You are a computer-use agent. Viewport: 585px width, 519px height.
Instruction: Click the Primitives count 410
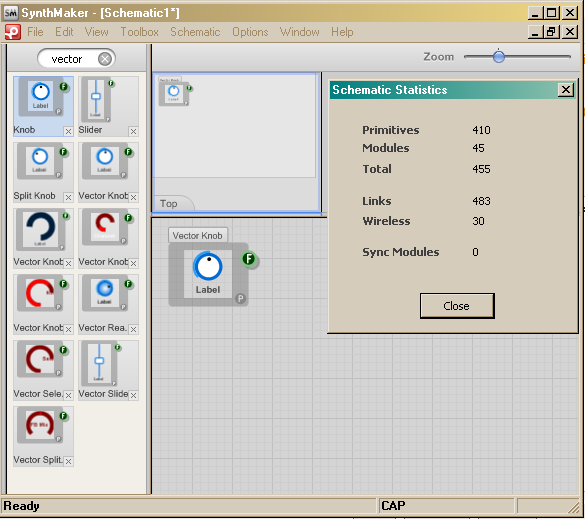point(481,130)
